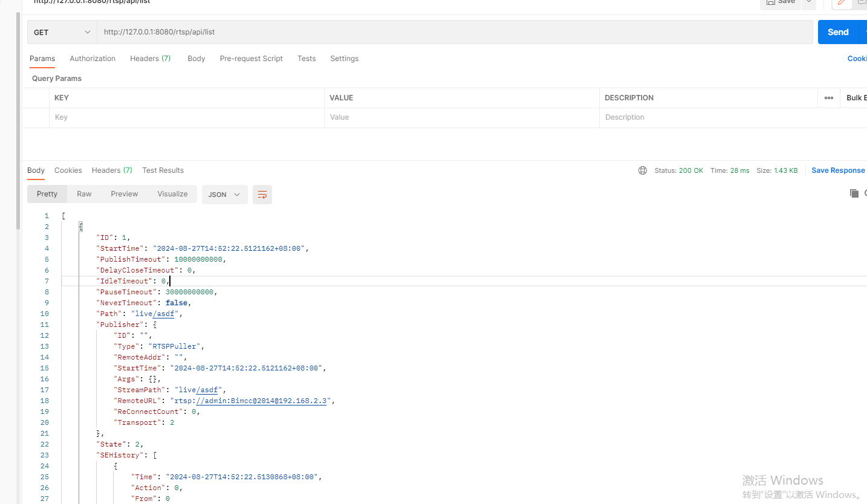Image resolution: width=867 pixels, height=504 pixels.
Task: Click the KEY column header
Action: click(62, 98)
